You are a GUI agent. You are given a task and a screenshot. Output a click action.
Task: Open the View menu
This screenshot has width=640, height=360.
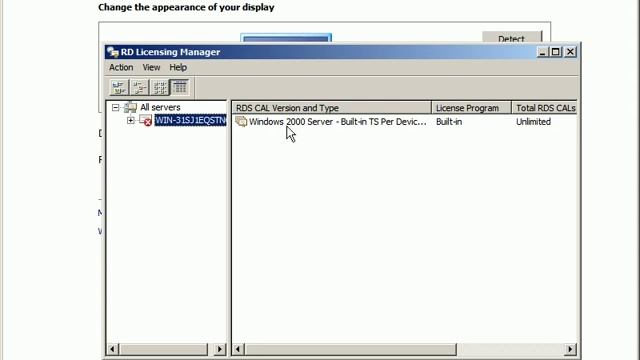151,67
